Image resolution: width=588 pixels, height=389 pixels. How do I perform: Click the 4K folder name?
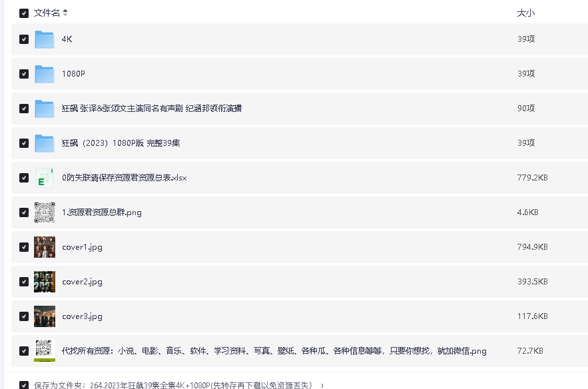coord(68,39)
